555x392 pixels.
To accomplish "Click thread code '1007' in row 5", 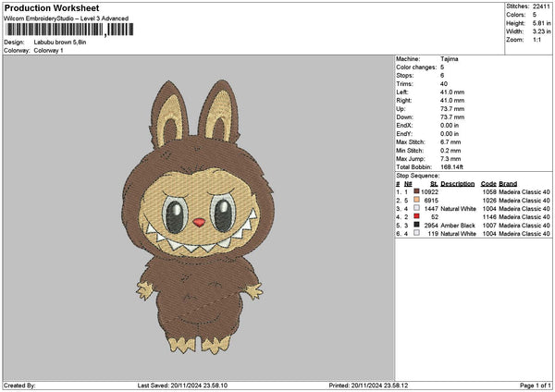I will [489, 226].
